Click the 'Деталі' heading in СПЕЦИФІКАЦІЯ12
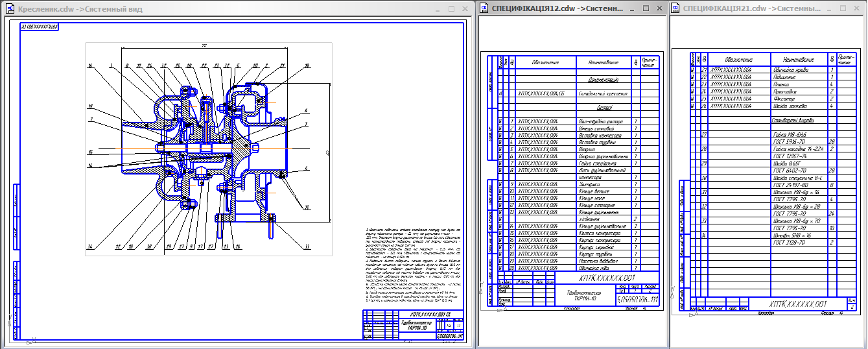 [x=604, y=108]
